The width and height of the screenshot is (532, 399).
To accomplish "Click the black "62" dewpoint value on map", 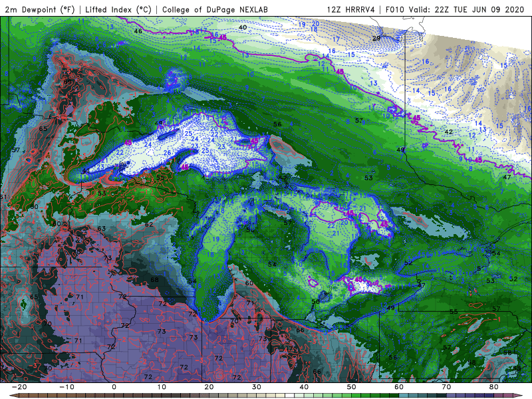I will coord(149,224).
